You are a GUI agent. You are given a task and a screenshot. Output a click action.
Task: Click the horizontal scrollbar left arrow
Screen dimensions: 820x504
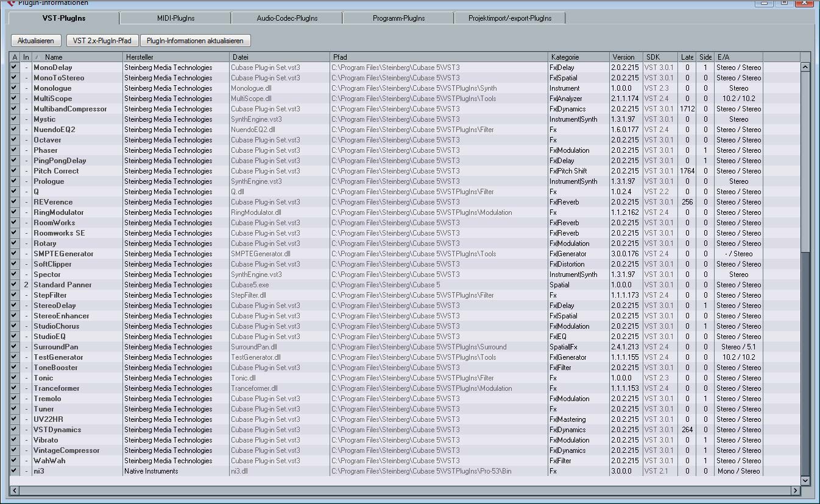pyautogui.click(x=14, y=491)
